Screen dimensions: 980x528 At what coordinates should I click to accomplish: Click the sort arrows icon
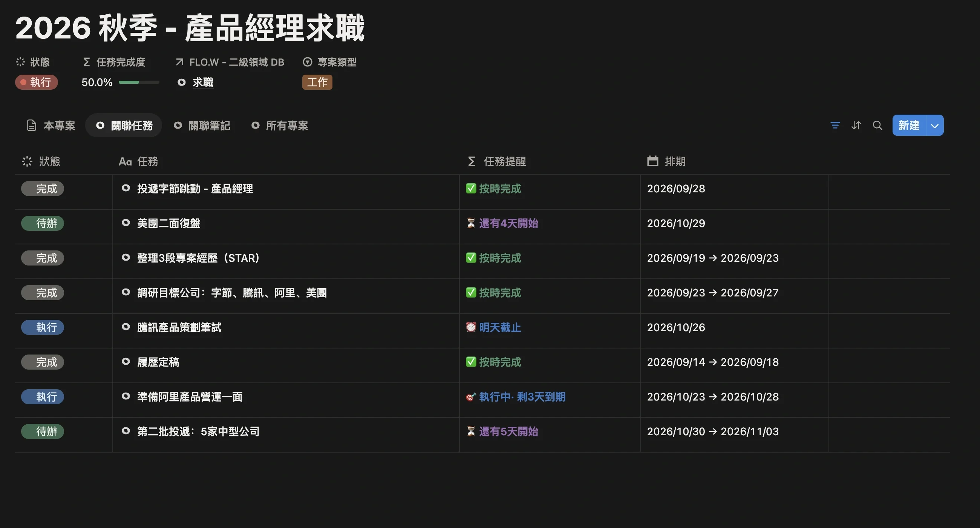point(856,125)
